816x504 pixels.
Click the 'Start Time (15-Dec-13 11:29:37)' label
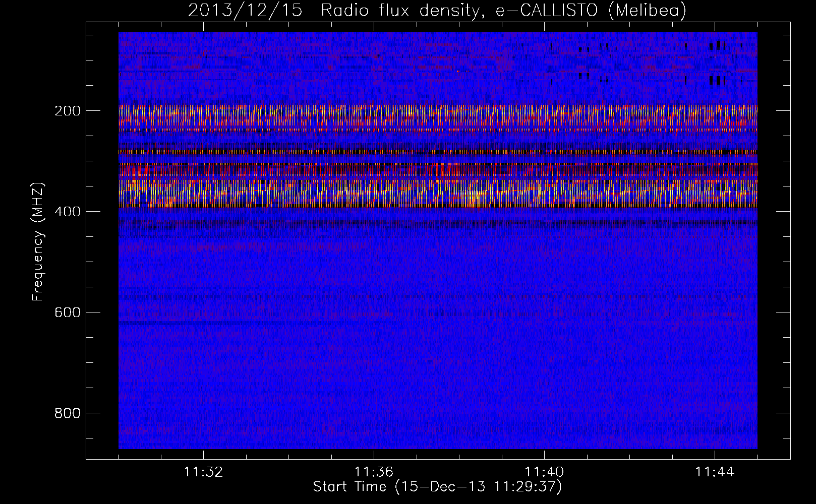(437, 487)
